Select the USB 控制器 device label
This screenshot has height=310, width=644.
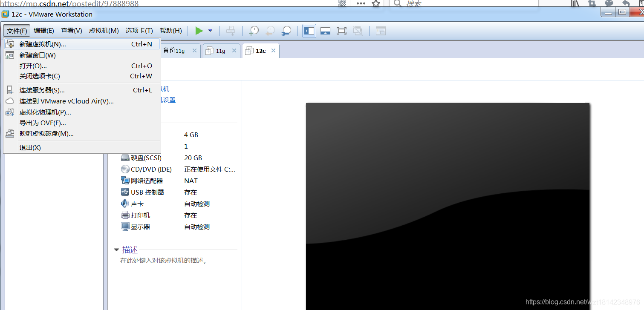[x=147, y=192]
